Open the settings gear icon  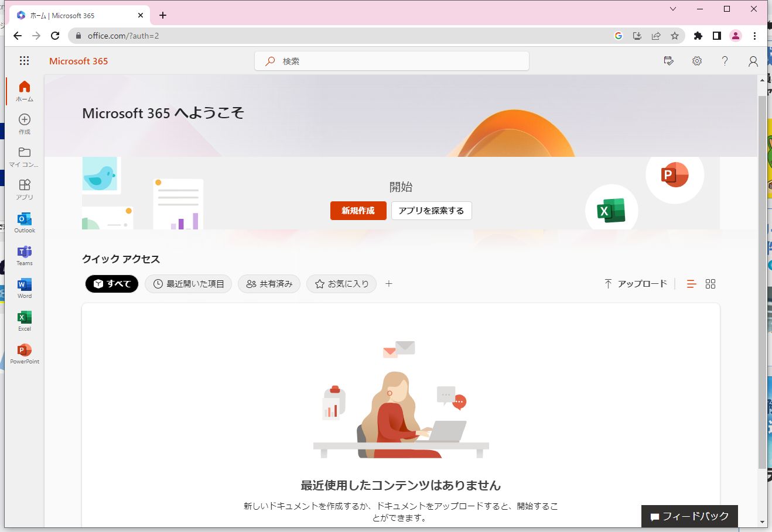click(x=697, y=61)
